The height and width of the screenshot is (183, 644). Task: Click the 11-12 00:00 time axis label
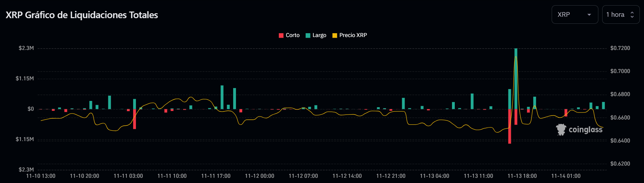coord(259,176)
